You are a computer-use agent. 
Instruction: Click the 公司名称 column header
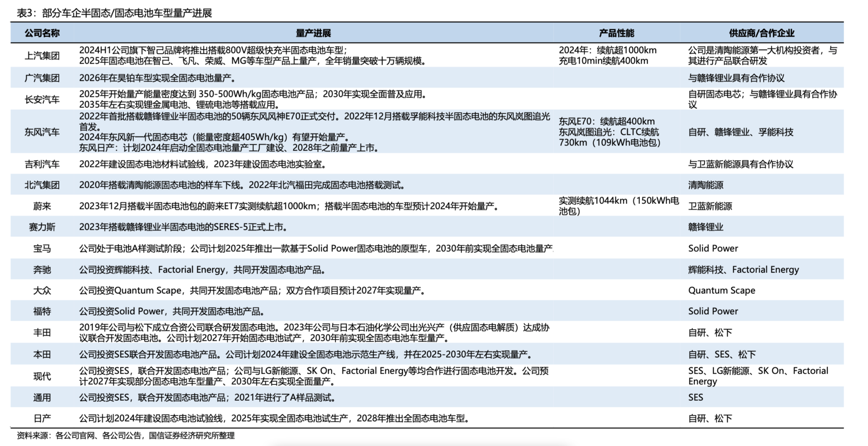42,33
